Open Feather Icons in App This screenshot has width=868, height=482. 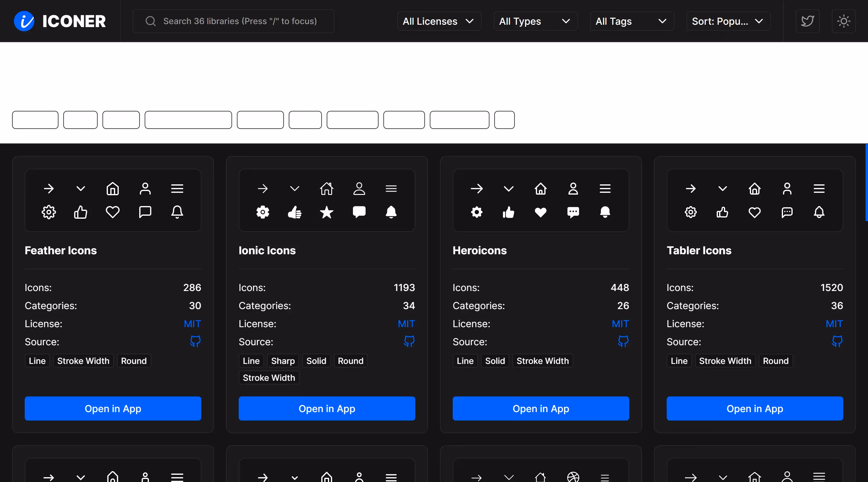113,408
